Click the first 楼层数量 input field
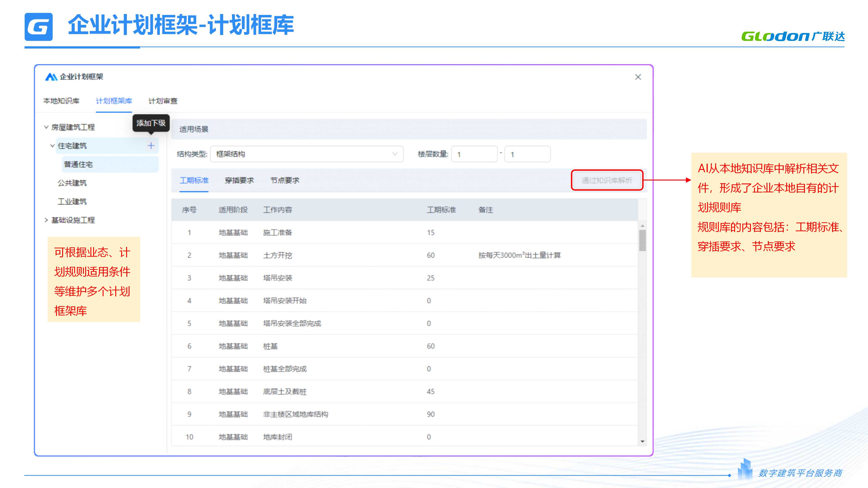 [x=474, y=154]
